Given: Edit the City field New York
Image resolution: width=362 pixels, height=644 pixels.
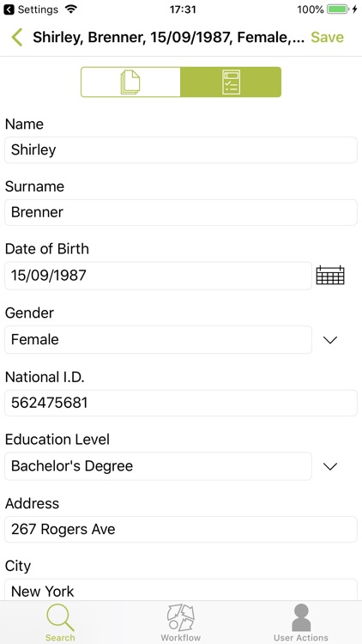Looking at the screenshot, I should [181, 590].
